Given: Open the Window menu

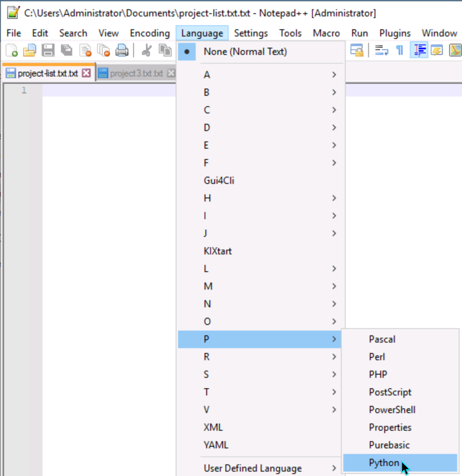Looking at the screenshot, I should click(x=439, y=33).
